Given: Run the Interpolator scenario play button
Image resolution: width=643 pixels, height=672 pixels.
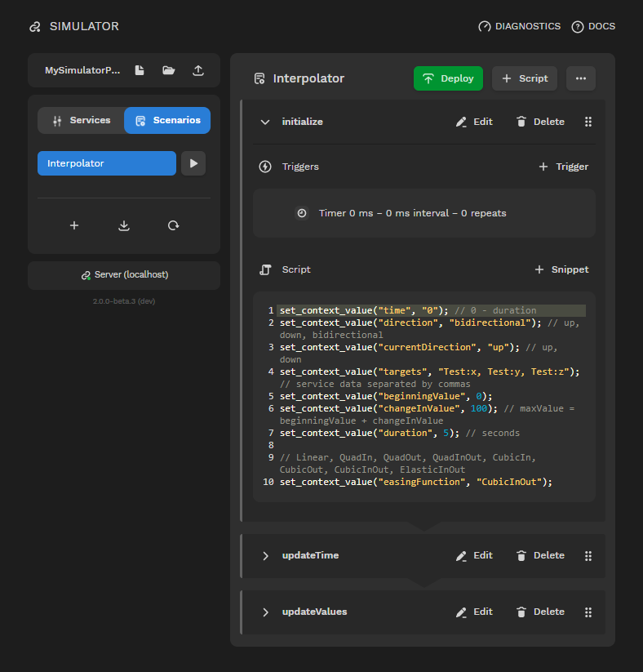Looking at the screenshot, I should (193, 163).
